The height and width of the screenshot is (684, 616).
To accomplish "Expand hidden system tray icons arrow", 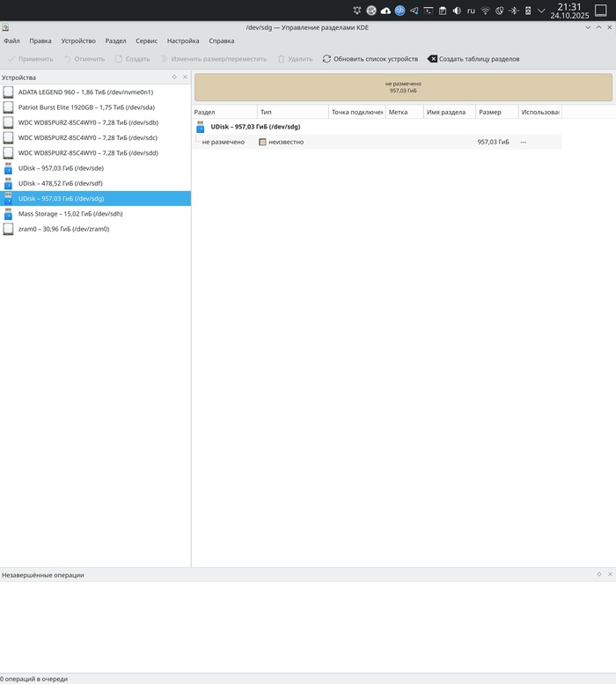I will point(541,11).
